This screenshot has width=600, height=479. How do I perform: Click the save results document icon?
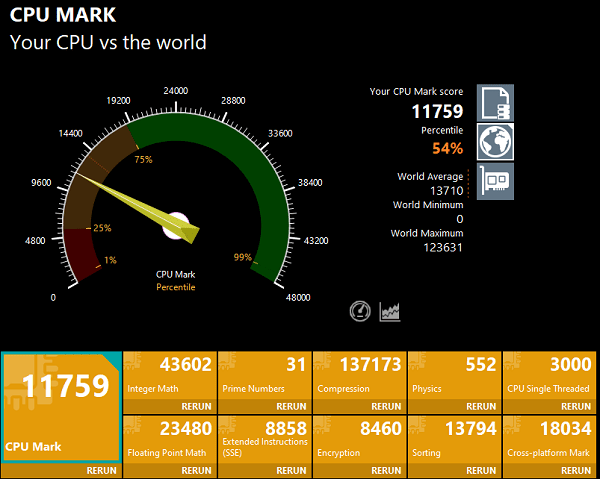click(495, 103)
